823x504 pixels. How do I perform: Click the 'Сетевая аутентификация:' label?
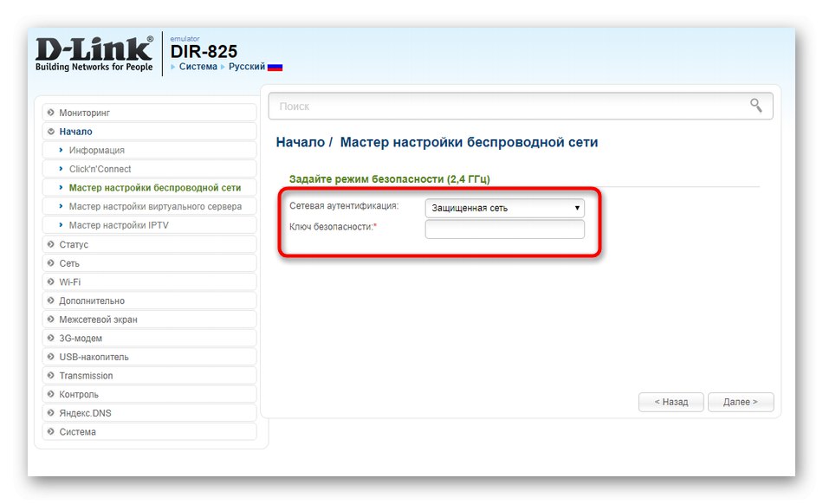[344, 206]
